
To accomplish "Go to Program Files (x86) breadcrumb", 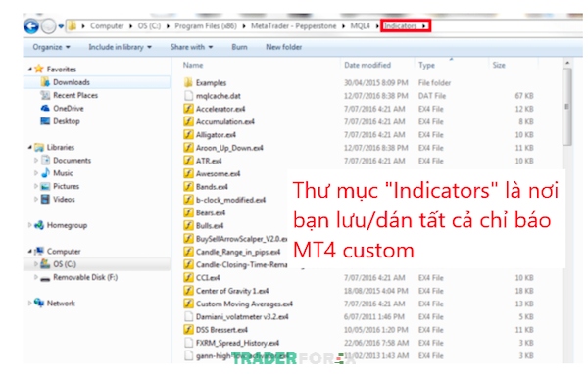I will [x=206, y=25].
